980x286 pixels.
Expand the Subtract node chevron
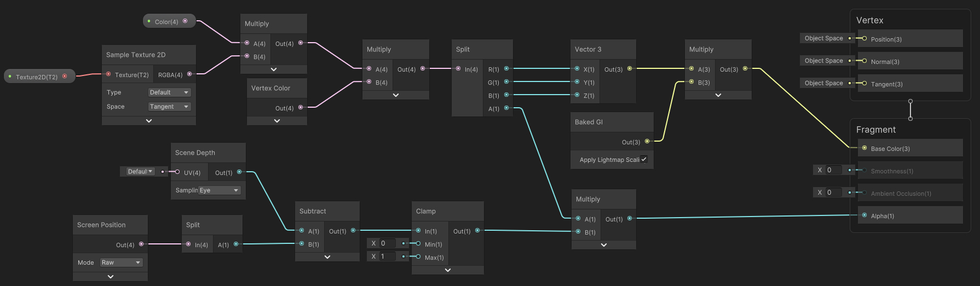[x=327, y=257]
